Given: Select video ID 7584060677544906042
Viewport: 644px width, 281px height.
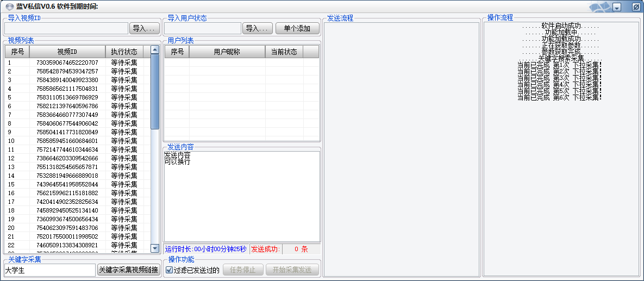Looking at the screenshot, I should pyautogui.click(x=67, y=123).
